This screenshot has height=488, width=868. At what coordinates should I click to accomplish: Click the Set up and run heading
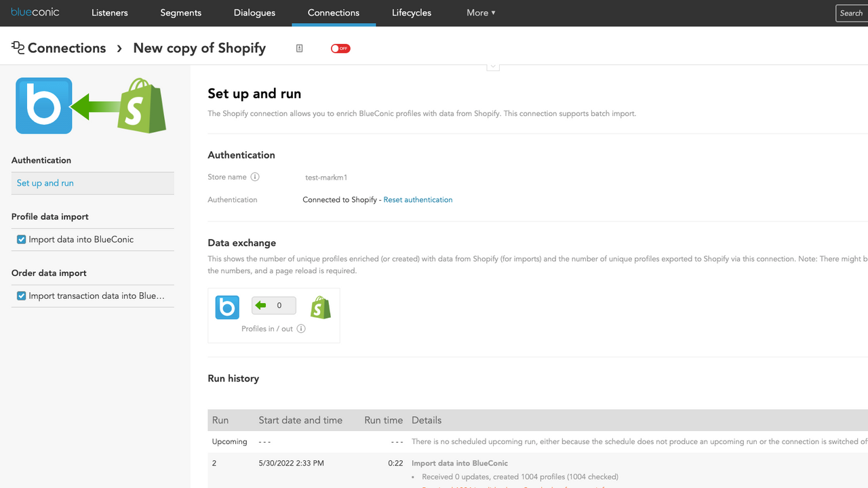[x=254, y=94]
